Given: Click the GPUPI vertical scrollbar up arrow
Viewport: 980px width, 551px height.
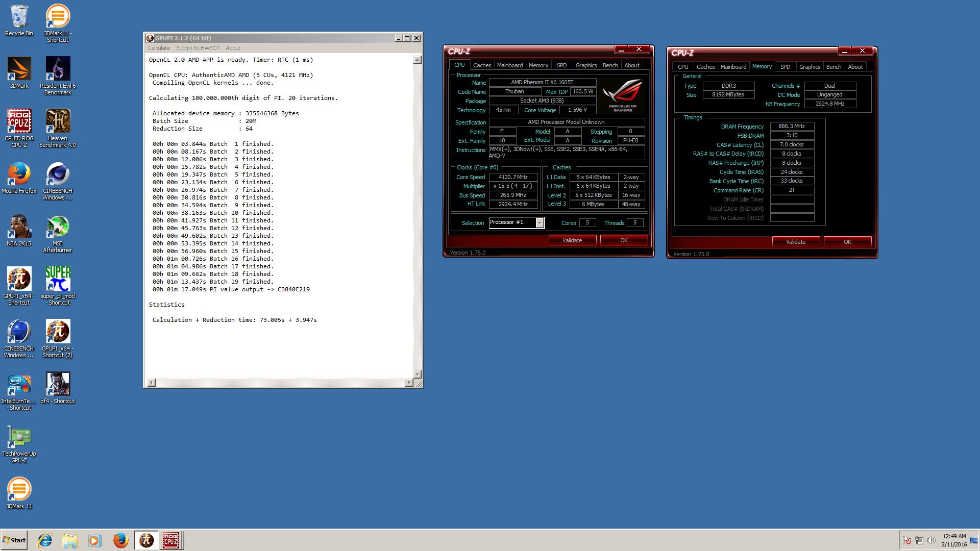Looking at the screenshot, I should click(418, 60).
